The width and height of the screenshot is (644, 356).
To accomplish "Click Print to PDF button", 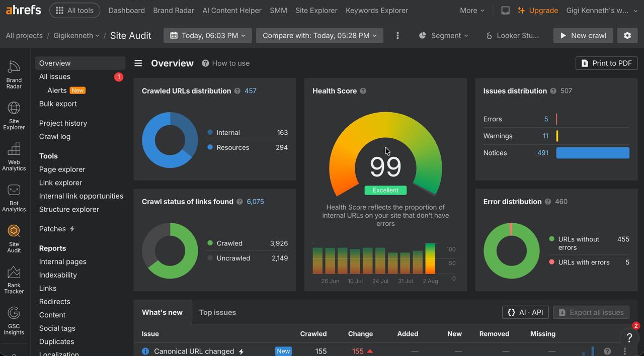I will [606, 63].
